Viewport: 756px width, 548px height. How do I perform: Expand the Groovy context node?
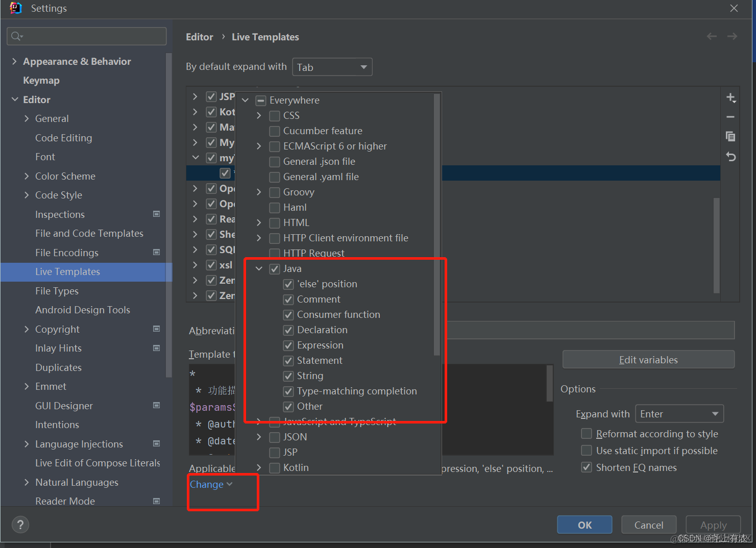coord(259,192)
